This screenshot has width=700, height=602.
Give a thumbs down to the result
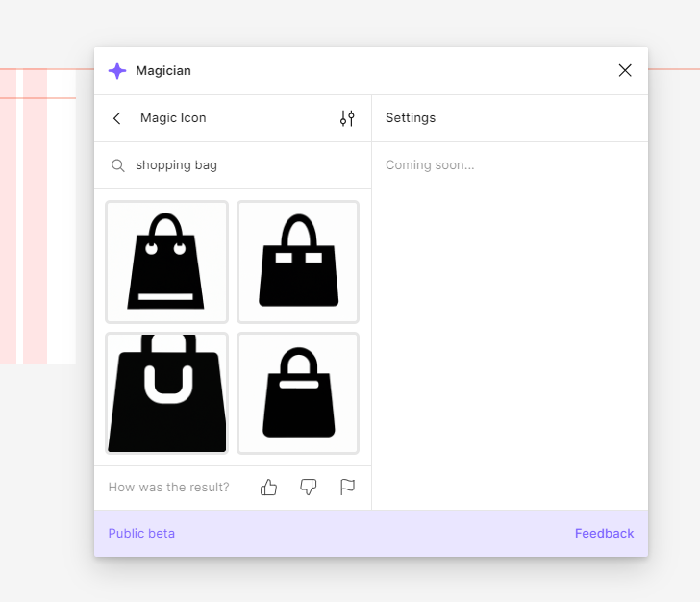[308, 488]
